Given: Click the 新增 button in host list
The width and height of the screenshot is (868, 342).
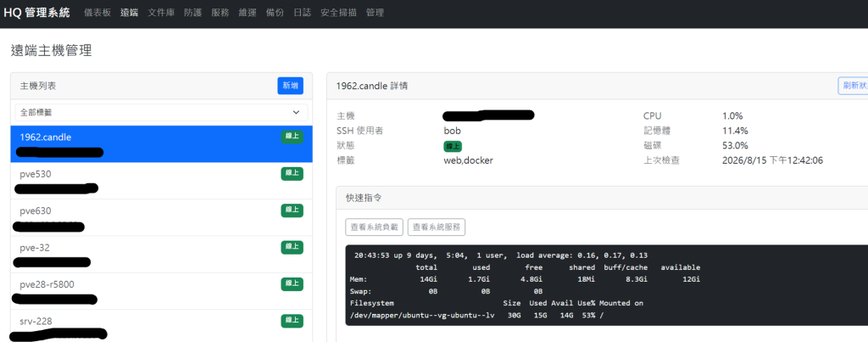Looking at the screenshot, I should click(x=290, y=86).
